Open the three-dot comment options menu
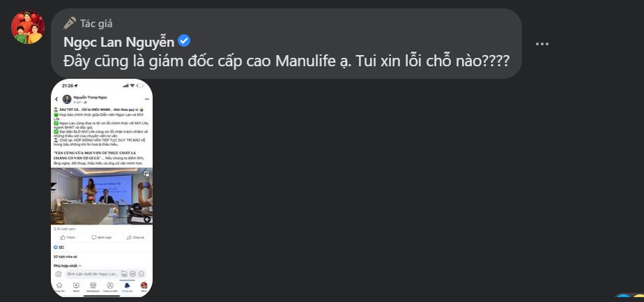 [542, 43]
